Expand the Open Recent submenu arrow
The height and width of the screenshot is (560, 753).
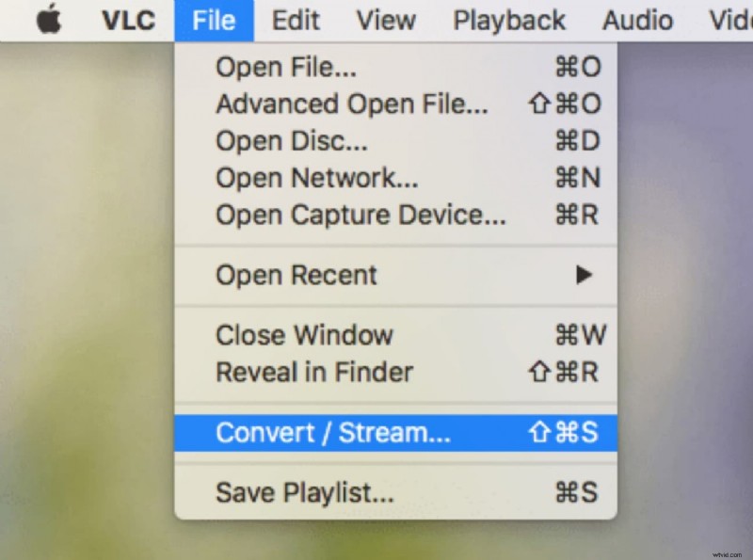pyautogui.click(x=585, y=275)
